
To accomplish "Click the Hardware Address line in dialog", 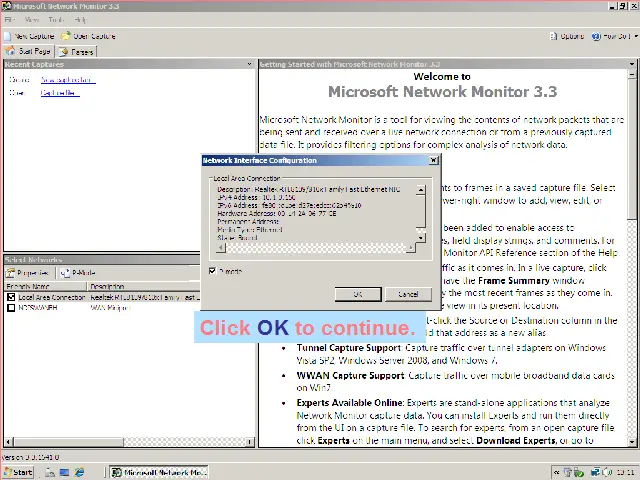I will point(277,213).
